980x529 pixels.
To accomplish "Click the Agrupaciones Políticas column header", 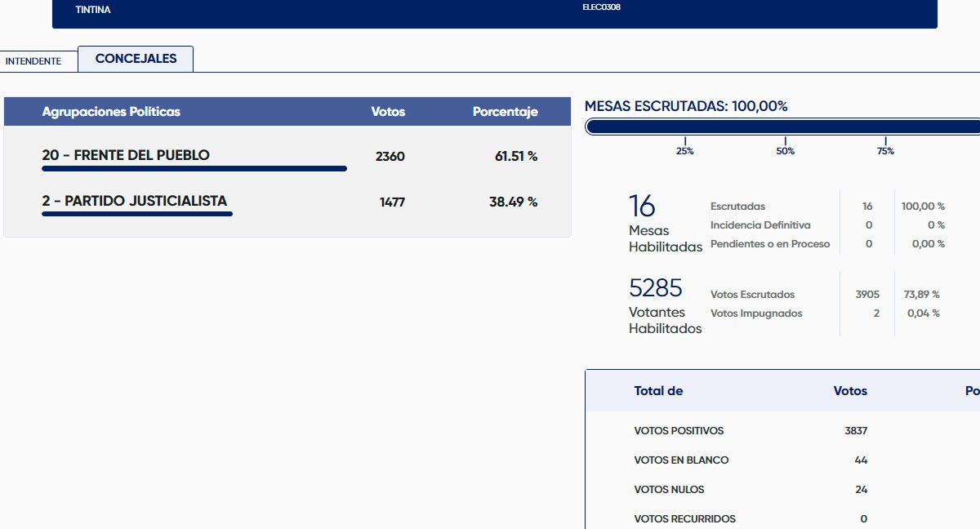I will [x=111, y=112].
